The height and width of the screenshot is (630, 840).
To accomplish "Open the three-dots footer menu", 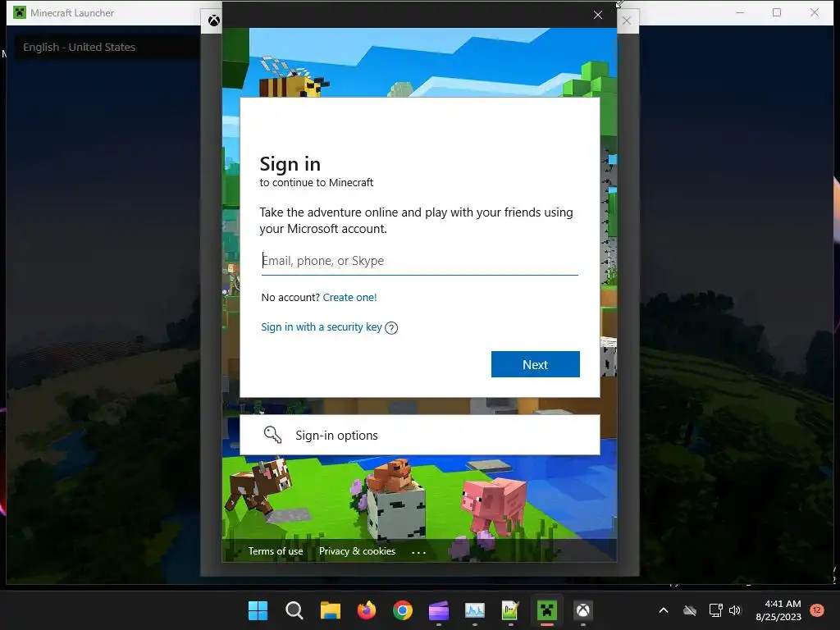I will [x=418, y=552].
